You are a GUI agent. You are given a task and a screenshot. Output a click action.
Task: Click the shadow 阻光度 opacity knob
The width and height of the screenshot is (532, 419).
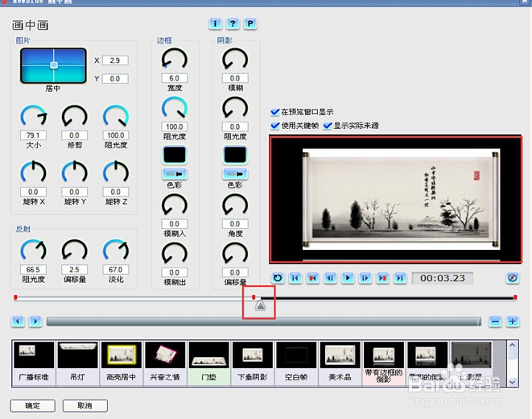click(x=235, y=108)
